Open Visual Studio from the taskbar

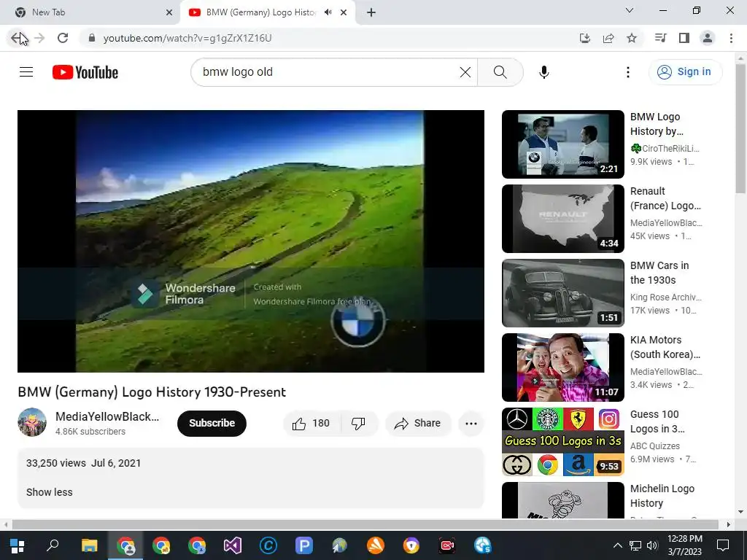[233, 545]
